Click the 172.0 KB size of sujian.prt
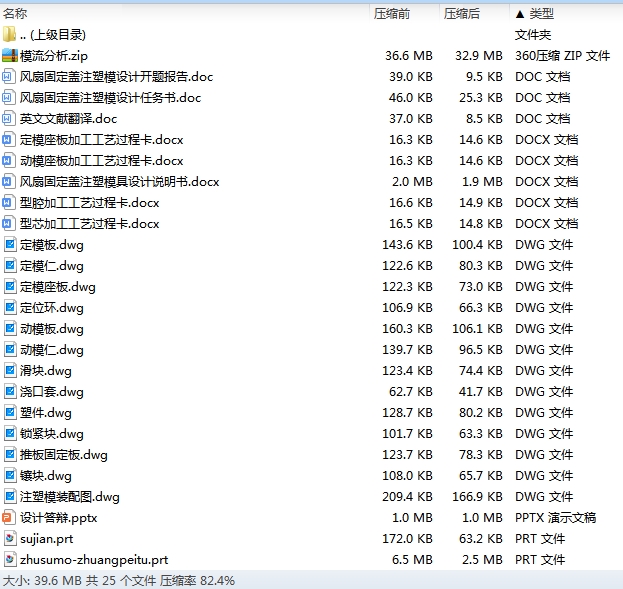This screenshot has height=589, width=623. (x=407, y=539)
